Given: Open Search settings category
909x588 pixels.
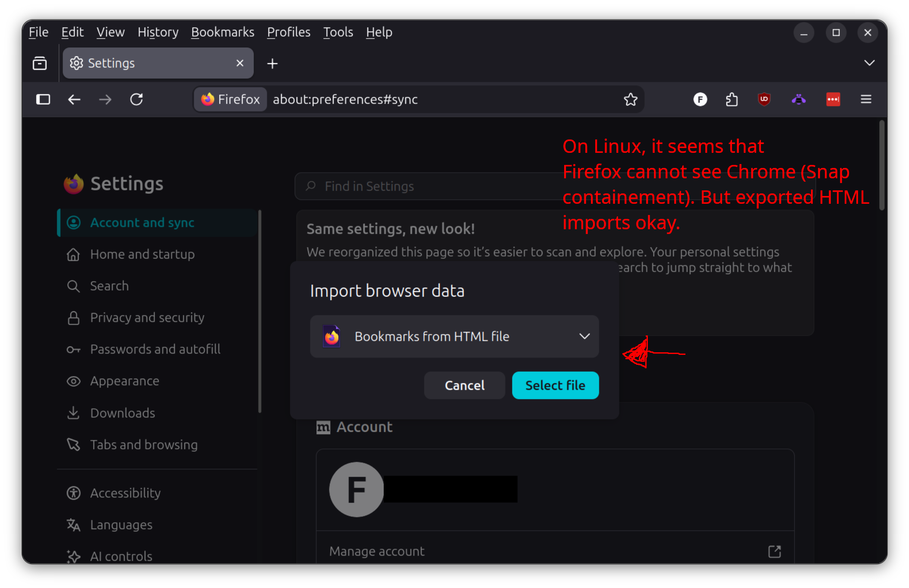Looking at the screenshot, I should (157, 286).
